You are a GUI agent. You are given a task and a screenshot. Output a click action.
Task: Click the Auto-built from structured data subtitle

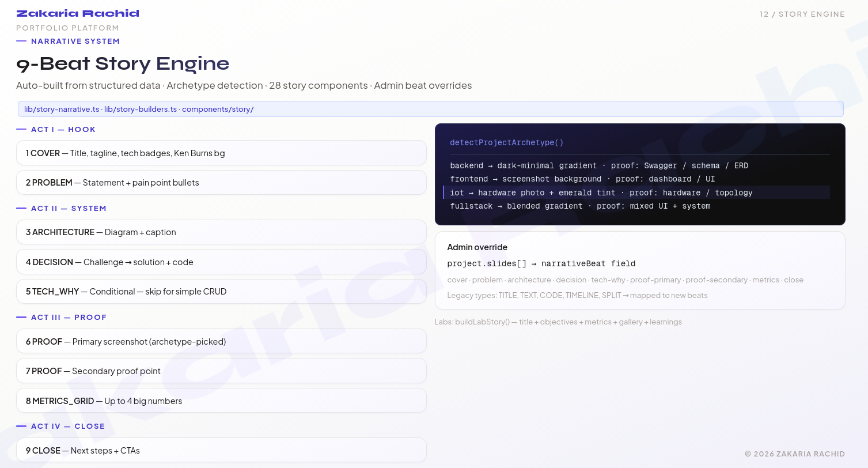pyautogui.click(x=244, y=85)
